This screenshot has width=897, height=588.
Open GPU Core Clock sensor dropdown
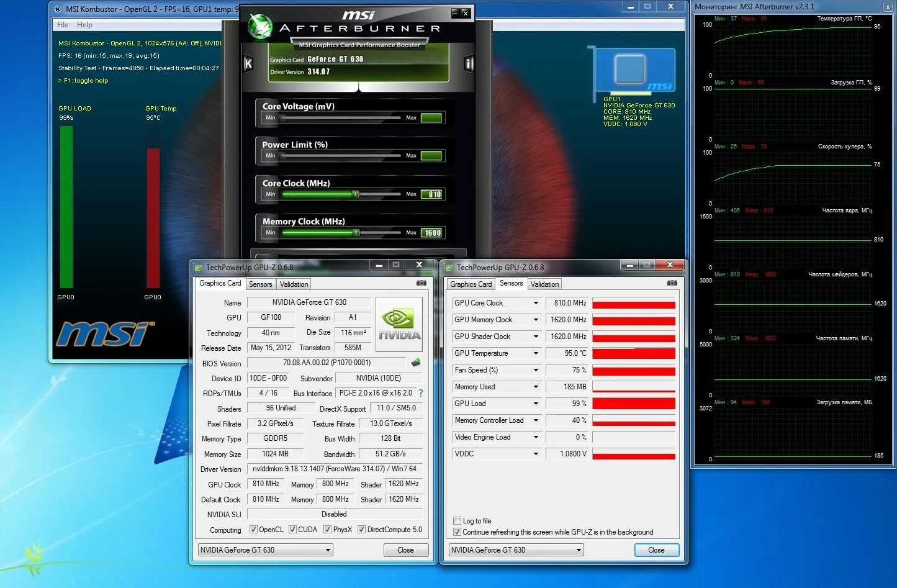tap(536, 303)
